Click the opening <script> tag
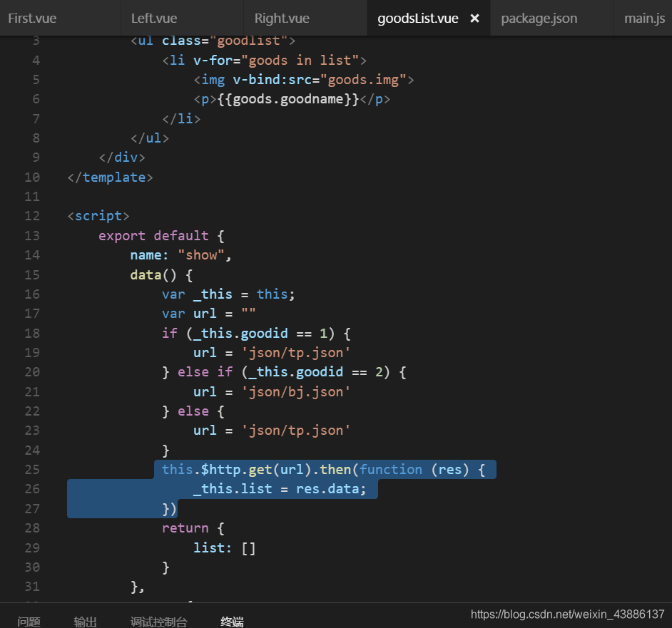Image resolution: width=672 pixels, height=628 pixels. pyautogui.click(x=98, y=216)
